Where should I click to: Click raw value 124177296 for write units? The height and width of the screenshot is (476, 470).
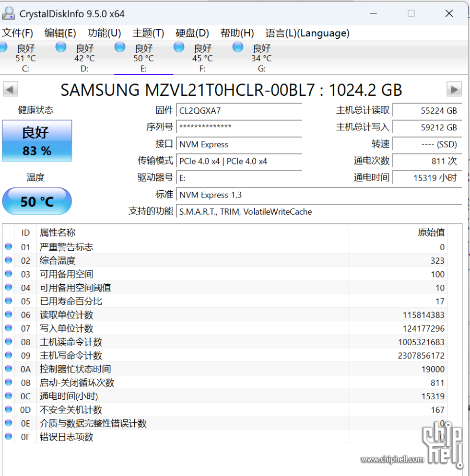pyautogui.click(x=423, y=328)
